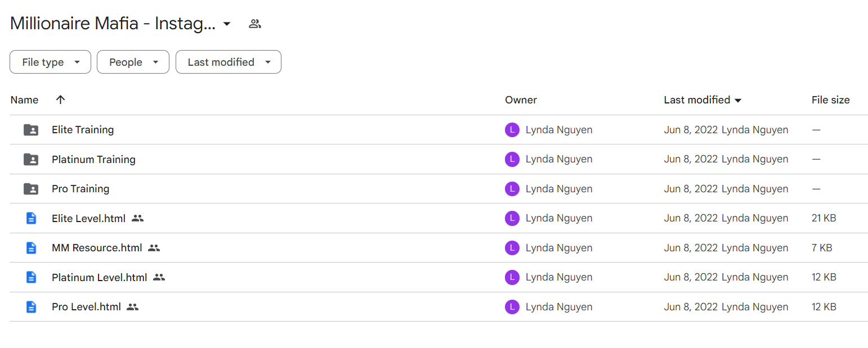This screenshot has height=348, width=868.
Task: Click owner avatar in Elite Level.html row
Action: [512, 218]
